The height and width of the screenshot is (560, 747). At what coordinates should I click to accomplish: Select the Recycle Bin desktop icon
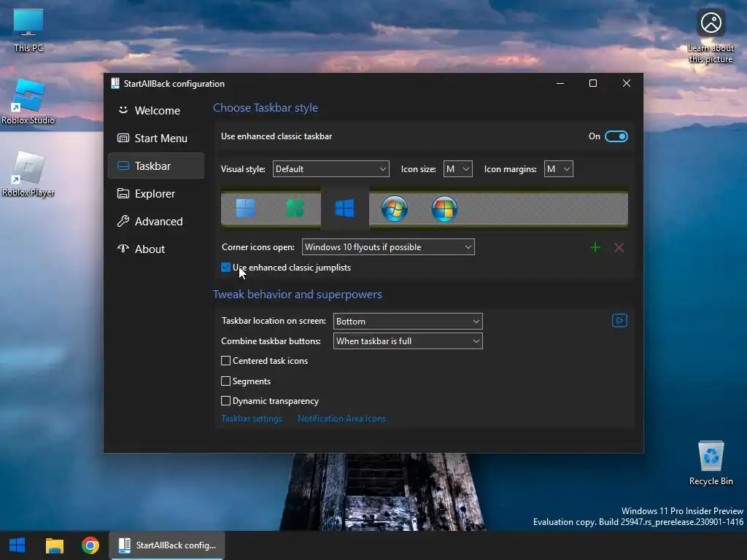click(x=711, y=463)
